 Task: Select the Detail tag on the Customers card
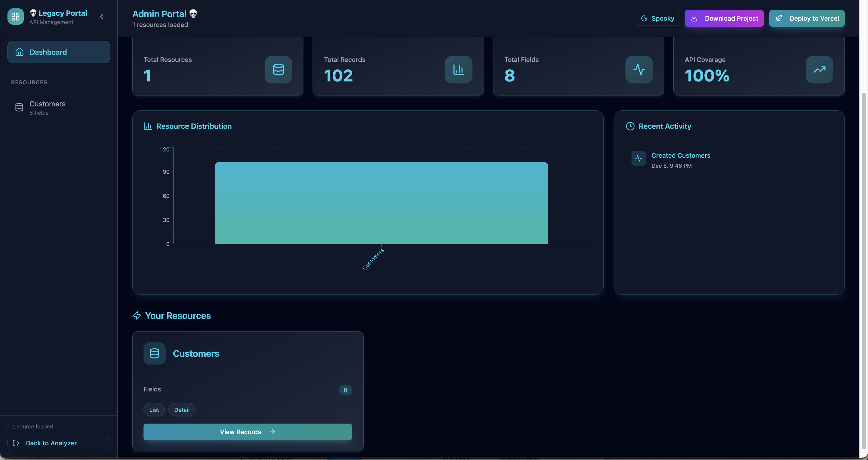point(182,410)
